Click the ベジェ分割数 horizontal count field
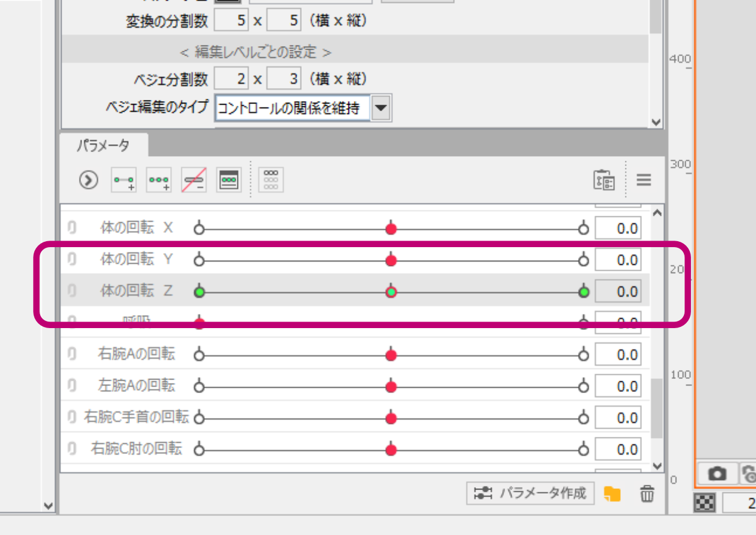 tap(232, 79)
